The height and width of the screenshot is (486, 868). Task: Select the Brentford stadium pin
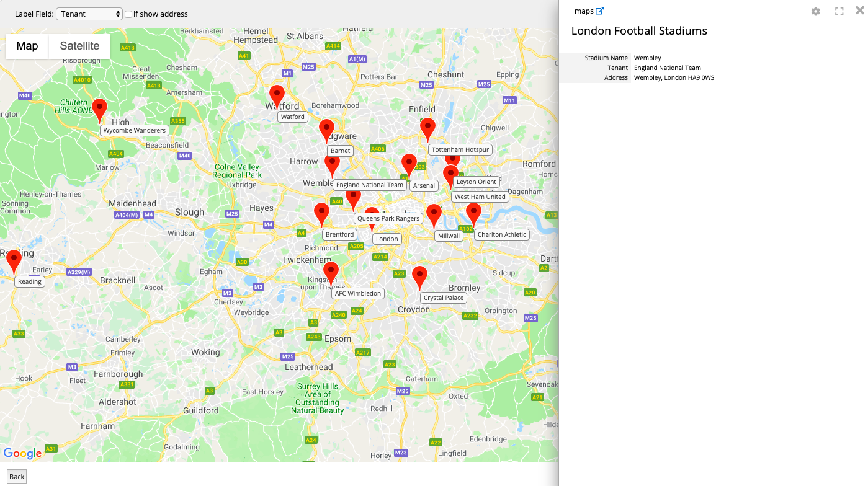[x=321, y=214]
